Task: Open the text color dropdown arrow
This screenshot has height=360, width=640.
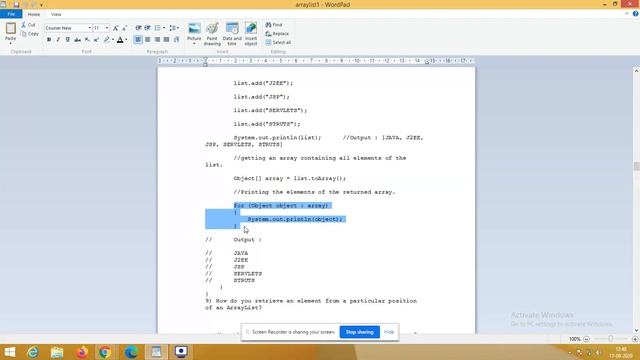Action: point(126,40)
